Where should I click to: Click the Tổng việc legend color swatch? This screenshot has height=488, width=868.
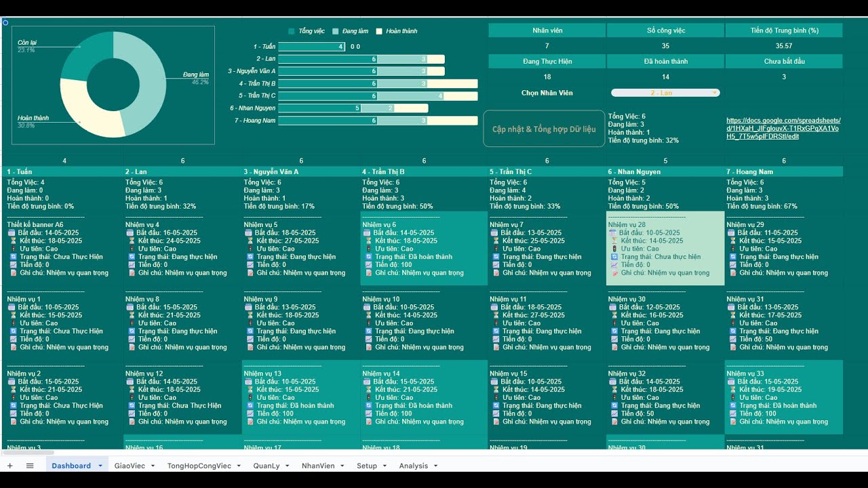pyautogui.click(x=292, y=31)
